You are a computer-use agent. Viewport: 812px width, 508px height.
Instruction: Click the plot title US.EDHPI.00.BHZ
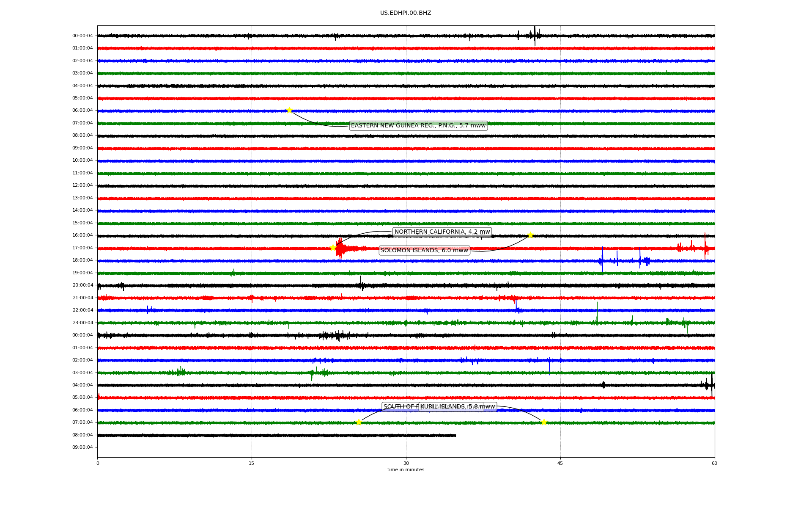point(406,13)
